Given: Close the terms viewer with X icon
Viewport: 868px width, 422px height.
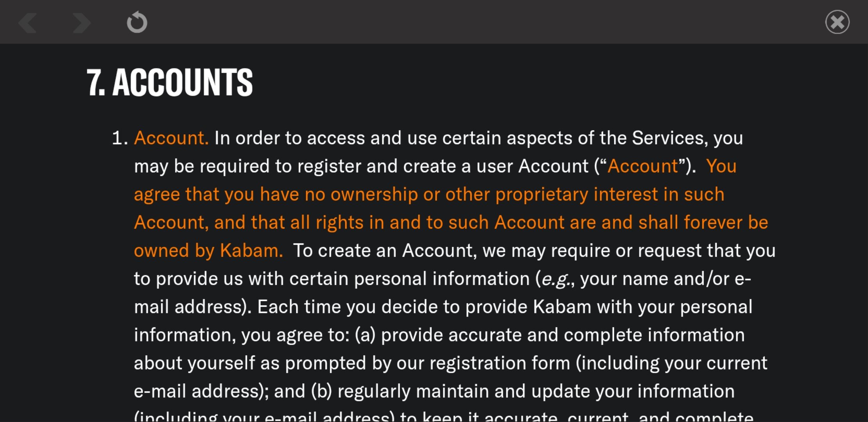Looking at the screenshot, I should tap(837, 22).
